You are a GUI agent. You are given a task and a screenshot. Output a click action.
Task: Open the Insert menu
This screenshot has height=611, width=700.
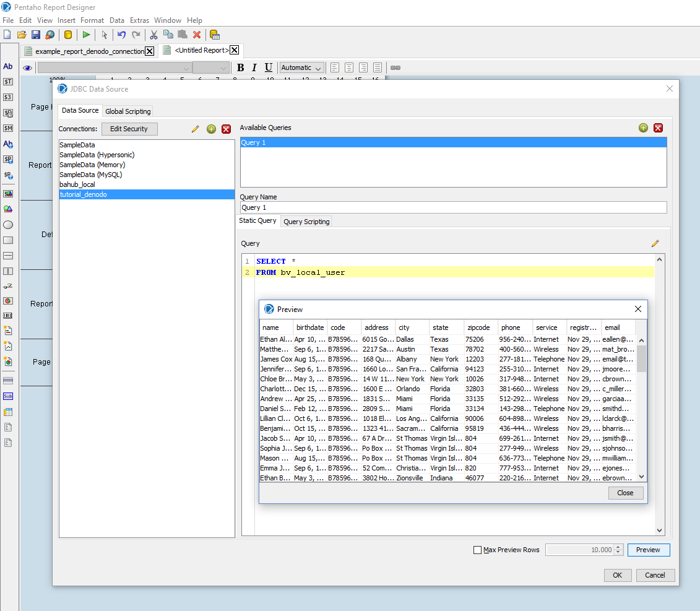click(66, 20)
